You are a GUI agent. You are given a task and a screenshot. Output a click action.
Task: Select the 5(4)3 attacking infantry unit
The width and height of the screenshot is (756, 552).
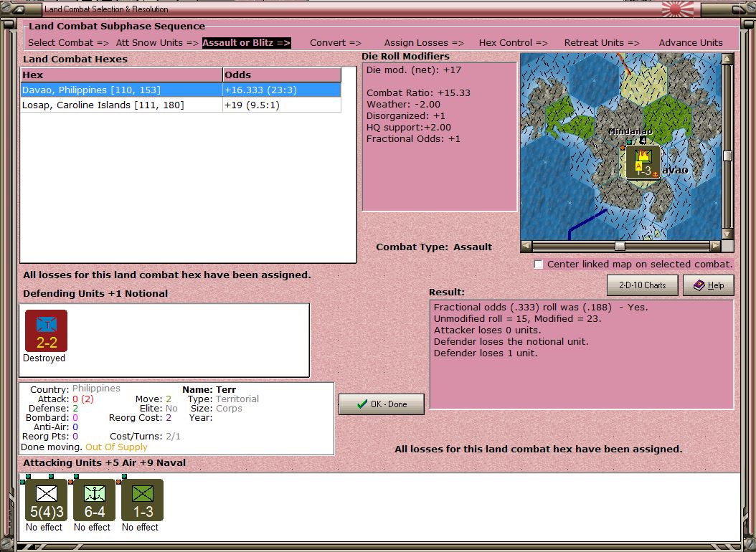pyautogui.click(x=47, y=500)
